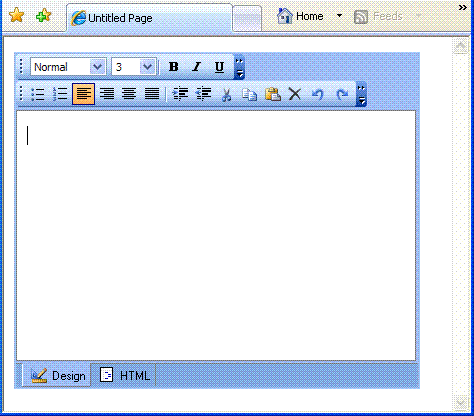Insert a numbered list
The height and width of the screenshot is (416, 474).
point(60,94)
